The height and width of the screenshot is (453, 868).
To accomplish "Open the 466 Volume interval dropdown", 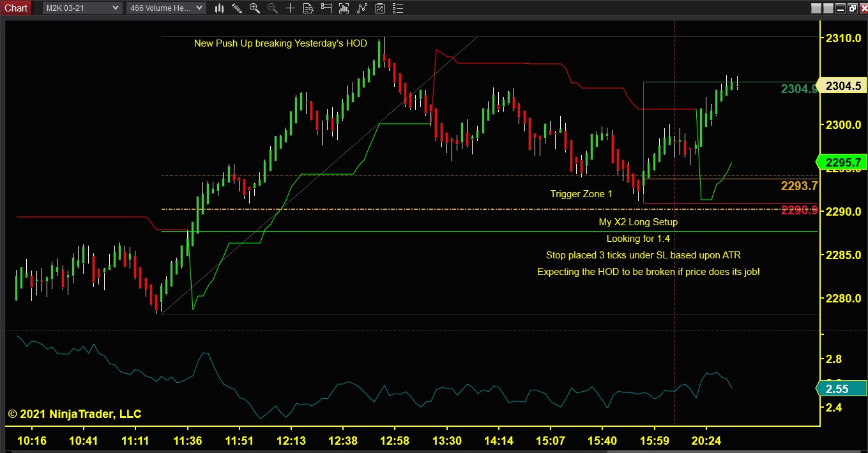I will coord(166,8).
